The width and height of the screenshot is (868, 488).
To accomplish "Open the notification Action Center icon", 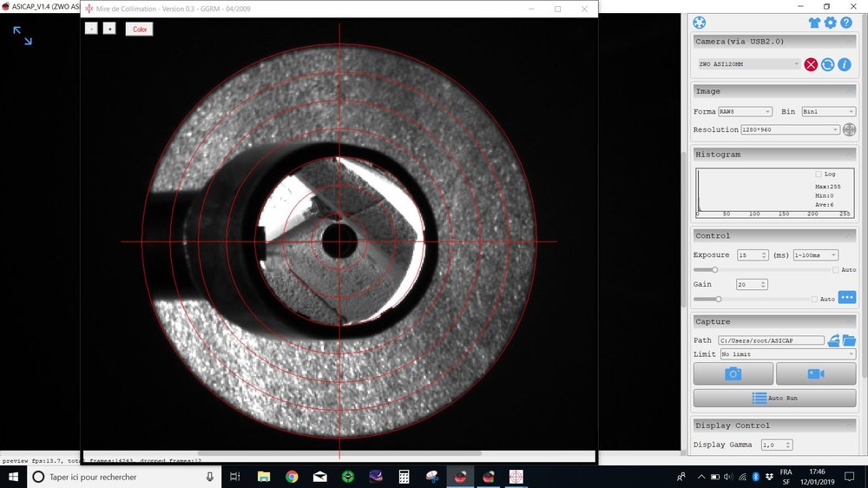I will [849, 477].
